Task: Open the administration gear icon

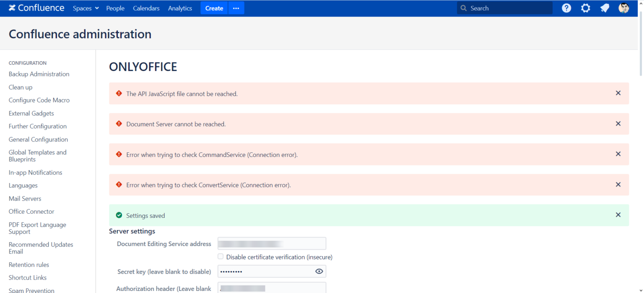Action: (585, 8)
